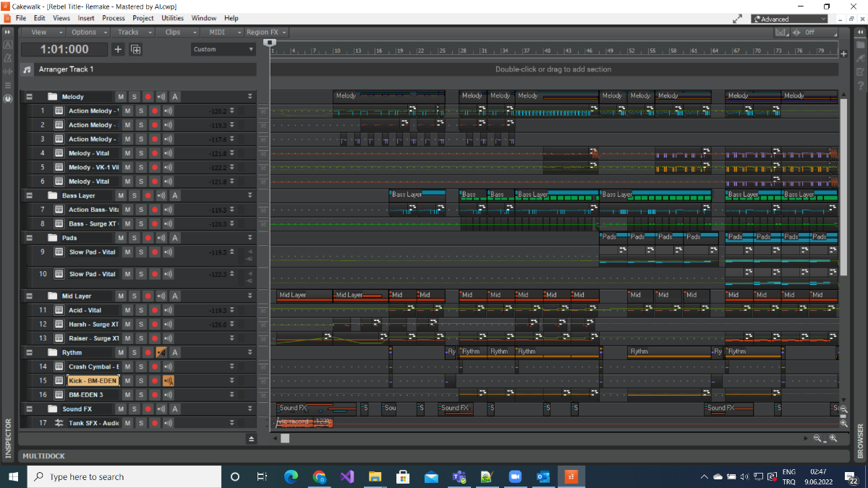This screenshot has height=488, width=868.
Task: Open Track view Region FX menu
Action: tap(266, 32)
